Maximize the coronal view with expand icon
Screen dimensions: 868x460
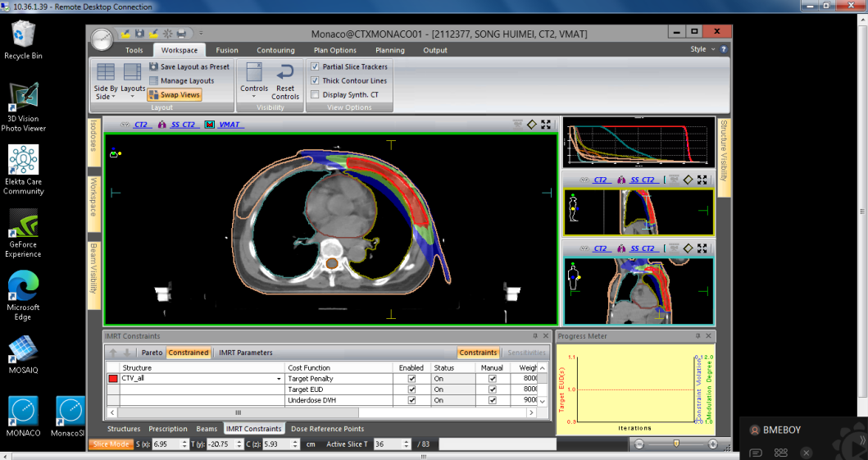point(702,248)
